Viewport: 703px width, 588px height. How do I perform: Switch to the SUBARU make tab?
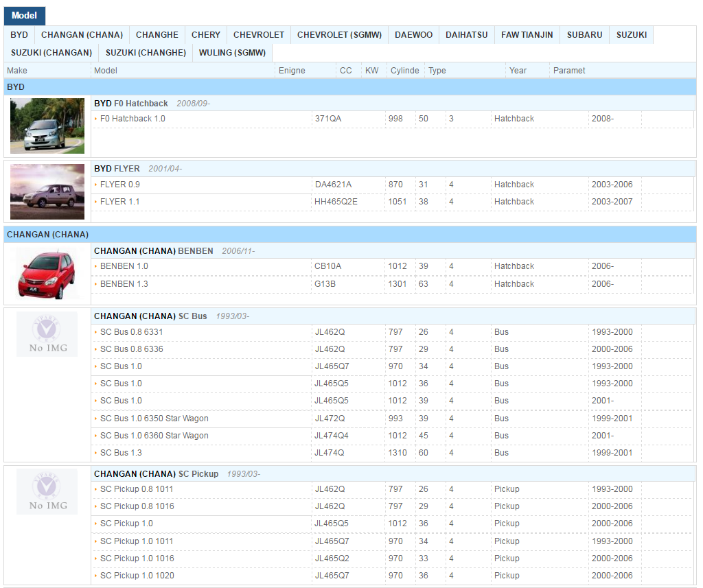pos(585,35)
